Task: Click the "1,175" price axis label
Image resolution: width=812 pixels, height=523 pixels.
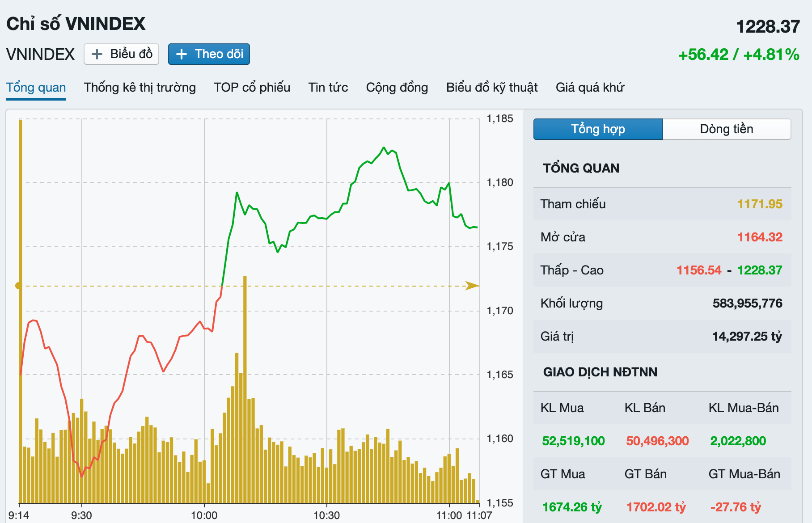Action: tap(500, 246)
